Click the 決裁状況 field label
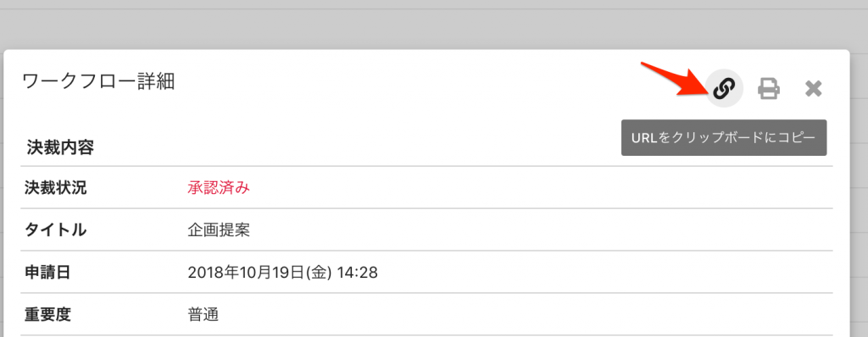Image resolution: width=868 pixels, height=337 pixels. tap(55, 188)
